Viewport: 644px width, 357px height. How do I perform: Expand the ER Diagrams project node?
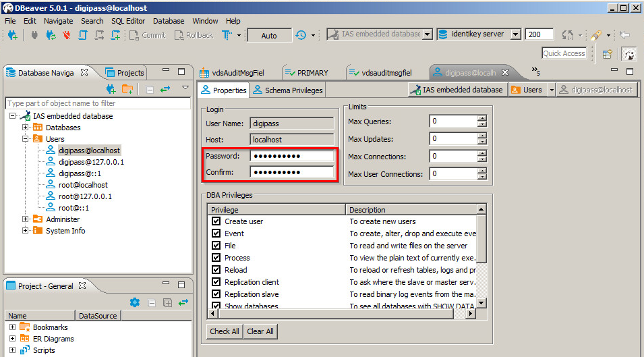[x=12, y=339]
